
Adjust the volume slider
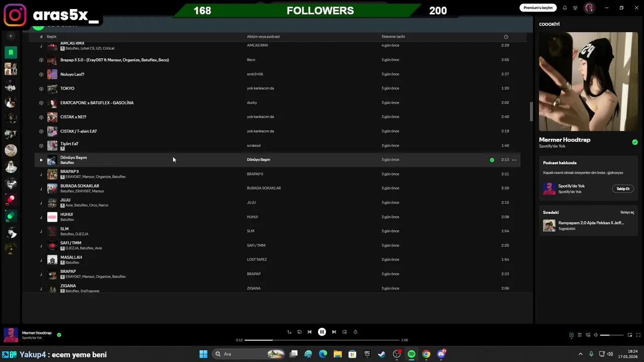click(x=611, y=335)
